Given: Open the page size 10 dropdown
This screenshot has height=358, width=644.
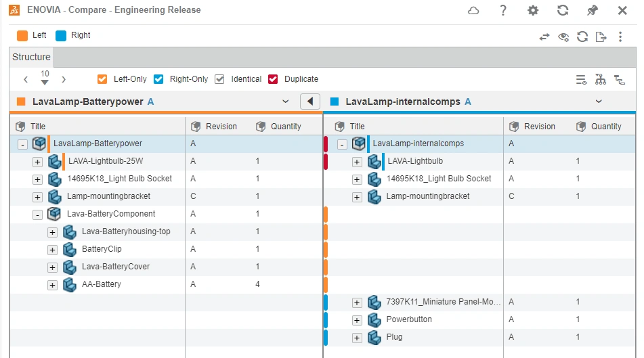Looking at the screenshot, I should [45, 77].
